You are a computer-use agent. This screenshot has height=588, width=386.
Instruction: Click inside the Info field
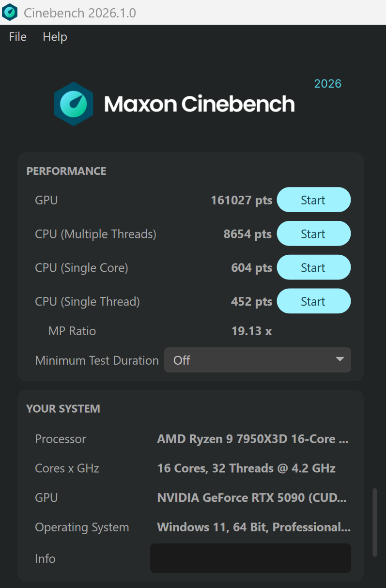pyautogui.click(x=251, y=558)
